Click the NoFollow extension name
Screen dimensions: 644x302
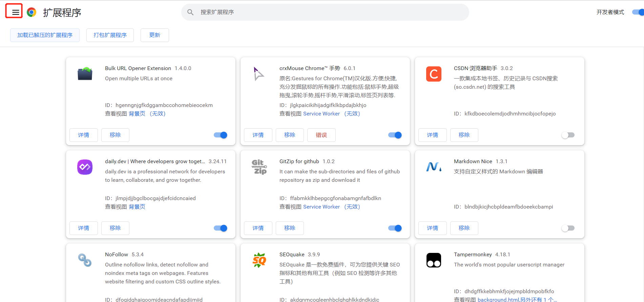pos(117,255)
